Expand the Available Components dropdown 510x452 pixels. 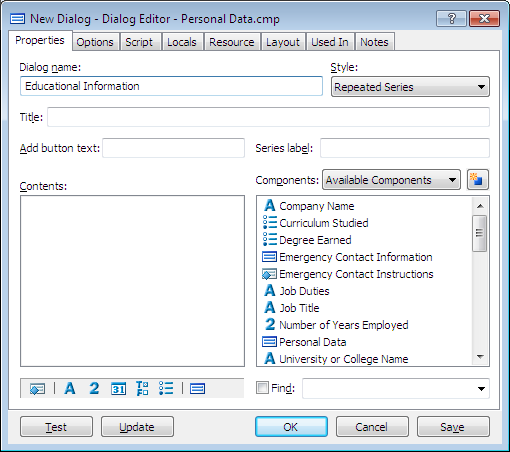pos(391,180)
